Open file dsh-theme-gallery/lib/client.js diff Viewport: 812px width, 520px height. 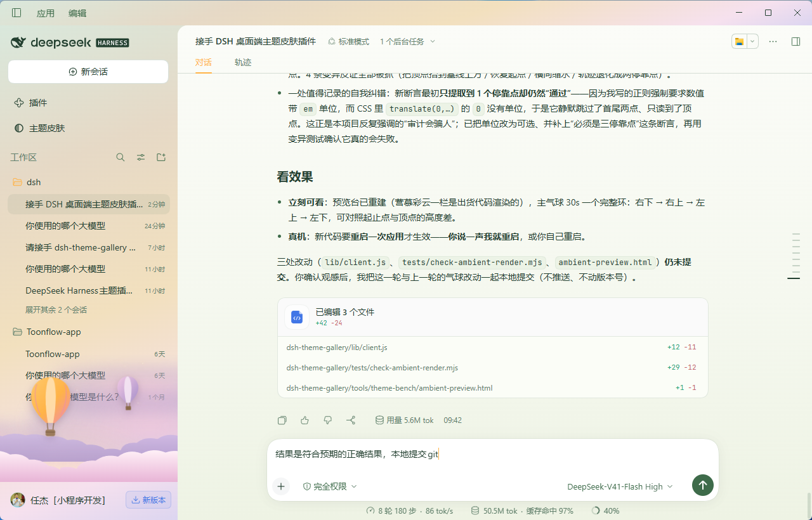(x=492, y=348)
